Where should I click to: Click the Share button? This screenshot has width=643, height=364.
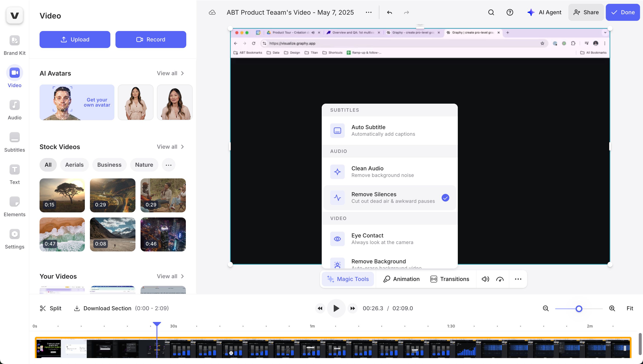586,12
